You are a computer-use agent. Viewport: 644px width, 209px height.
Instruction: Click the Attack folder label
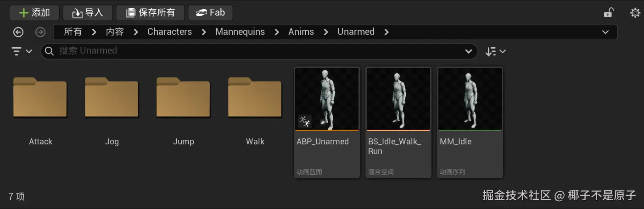coord(40,142)
